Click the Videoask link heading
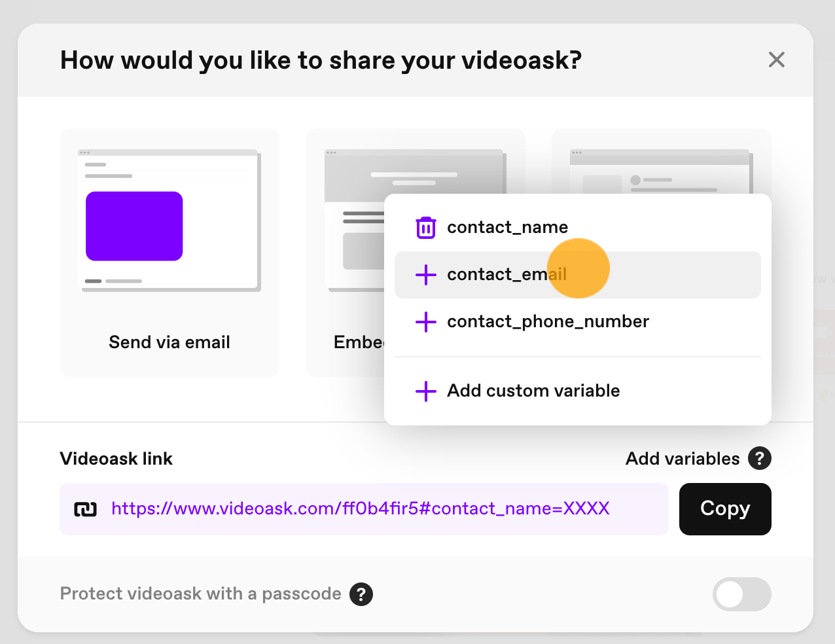 click(116, 459)
